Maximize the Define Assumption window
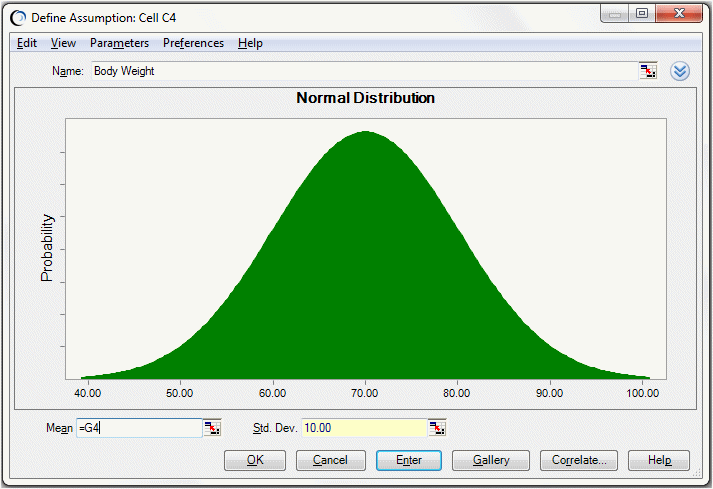The height and width of the screenshot is (489, 713). point(642,13)
